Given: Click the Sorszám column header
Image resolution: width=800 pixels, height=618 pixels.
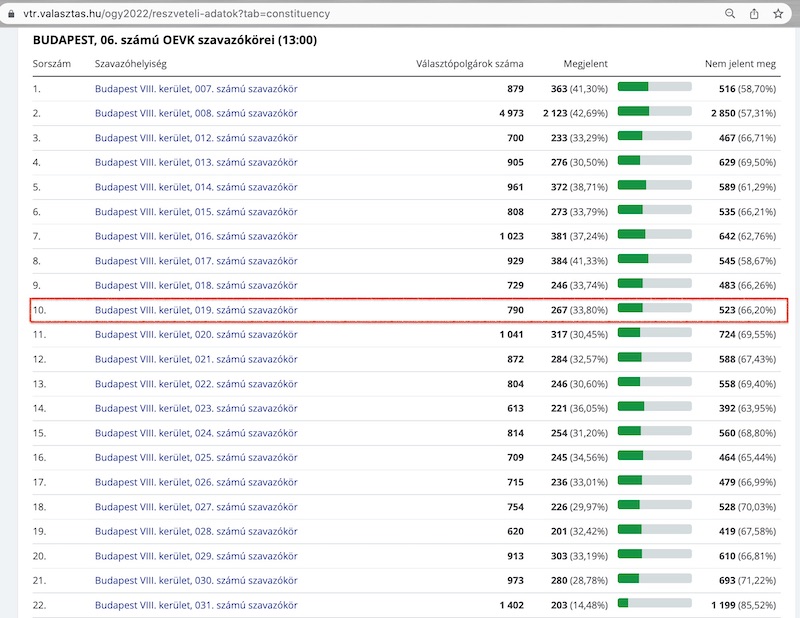Looking at the screenshot, I should pyautogui.click(x=52, y=64).
